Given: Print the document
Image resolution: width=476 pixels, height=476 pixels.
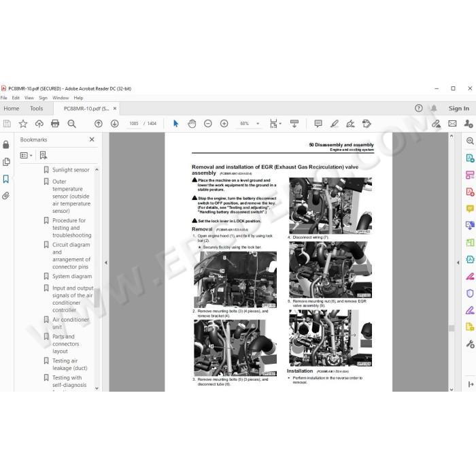Looking at the screenshot, I should click(55, 124).
